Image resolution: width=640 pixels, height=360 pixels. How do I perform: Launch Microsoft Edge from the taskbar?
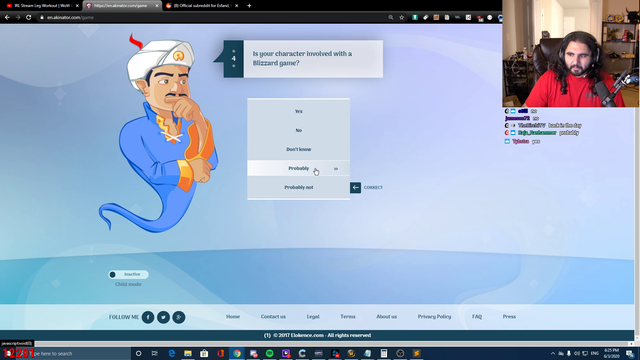[x=171, y=353]
